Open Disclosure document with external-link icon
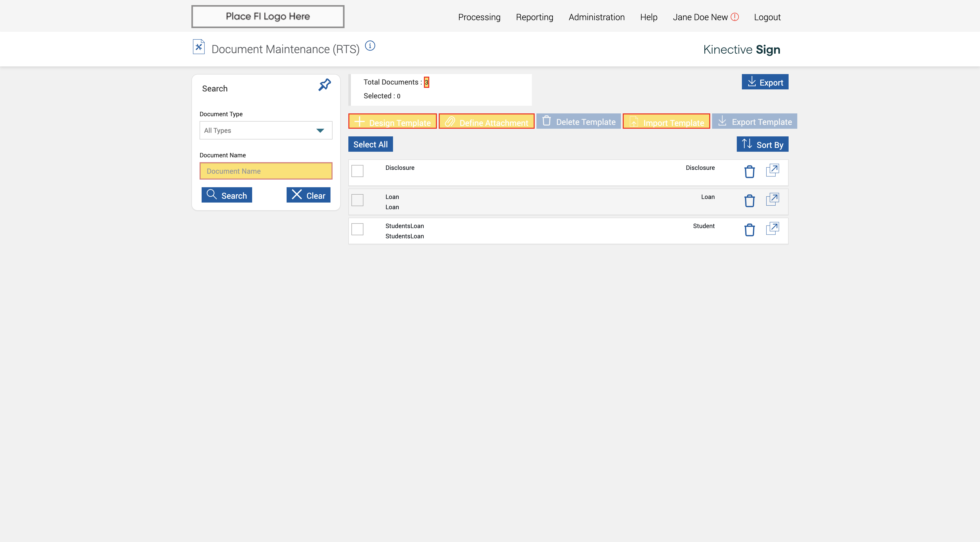980x542 pixels. click(772, 170)
